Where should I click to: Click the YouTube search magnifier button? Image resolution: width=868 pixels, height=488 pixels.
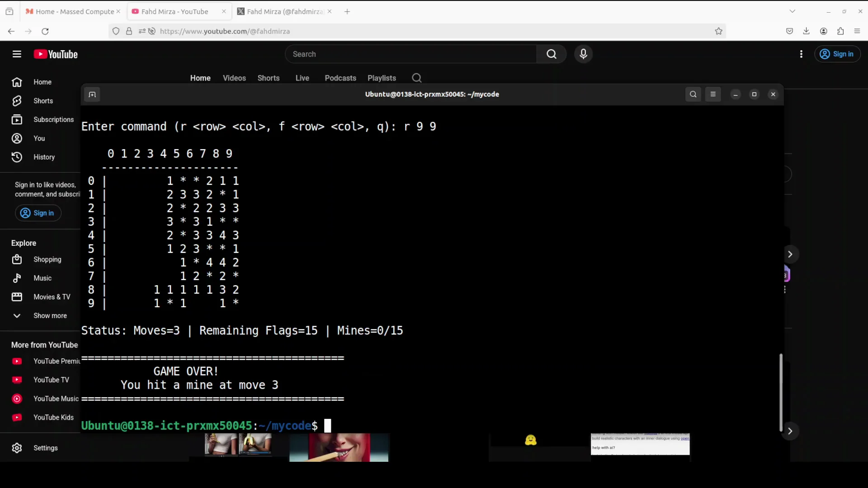[x=551, y=54]
